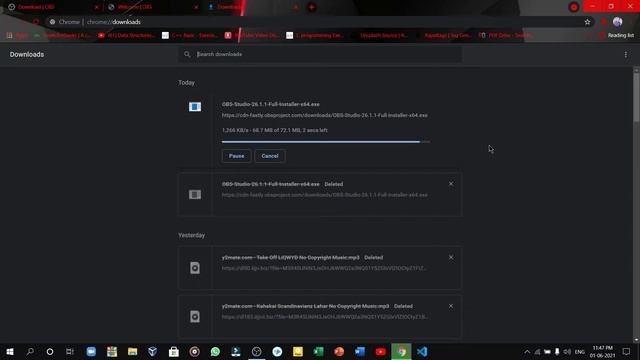Open the C programming bookmark
The width and height of the screenshot is (640, 360).
314,36
